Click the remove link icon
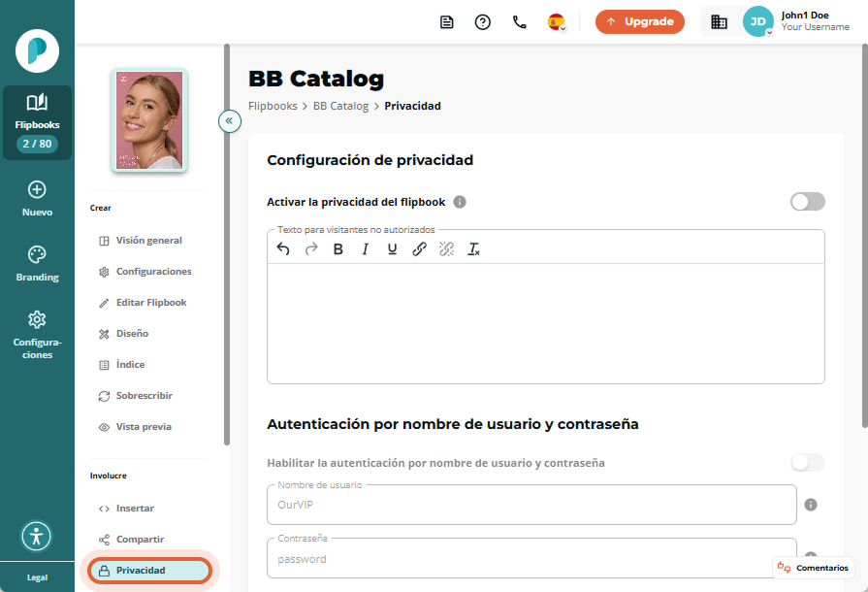The width and height of the screenshot is (868, 592). pos(446,249)
